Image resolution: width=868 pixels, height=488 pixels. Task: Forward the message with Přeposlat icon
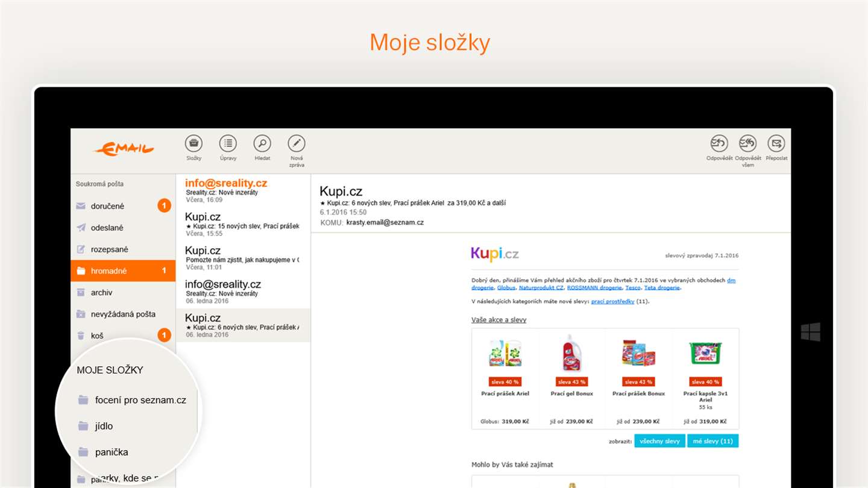click(x=776, y=143)
